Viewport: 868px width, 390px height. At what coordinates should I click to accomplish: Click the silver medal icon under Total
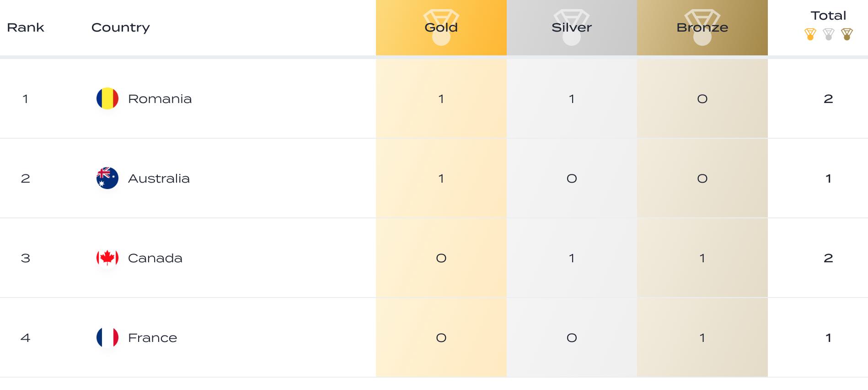click(828, 34)
